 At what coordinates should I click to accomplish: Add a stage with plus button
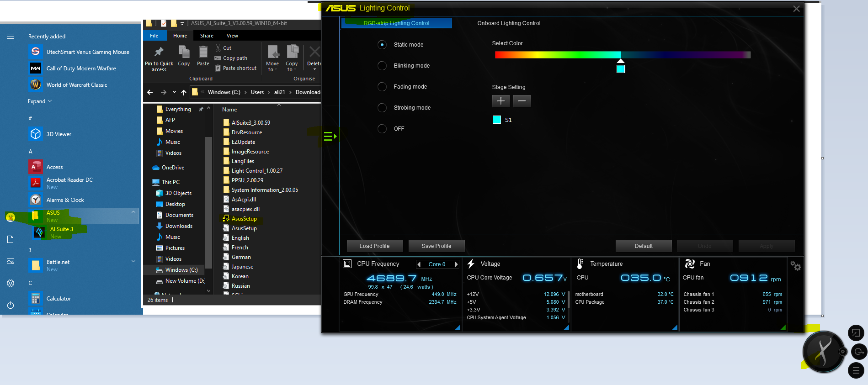coord(501,101)
